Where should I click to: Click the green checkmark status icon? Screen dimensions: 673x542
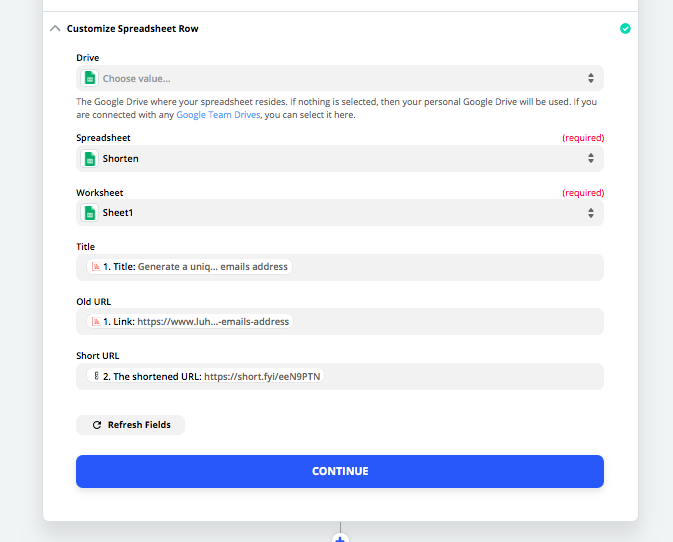tap(625, 28)
